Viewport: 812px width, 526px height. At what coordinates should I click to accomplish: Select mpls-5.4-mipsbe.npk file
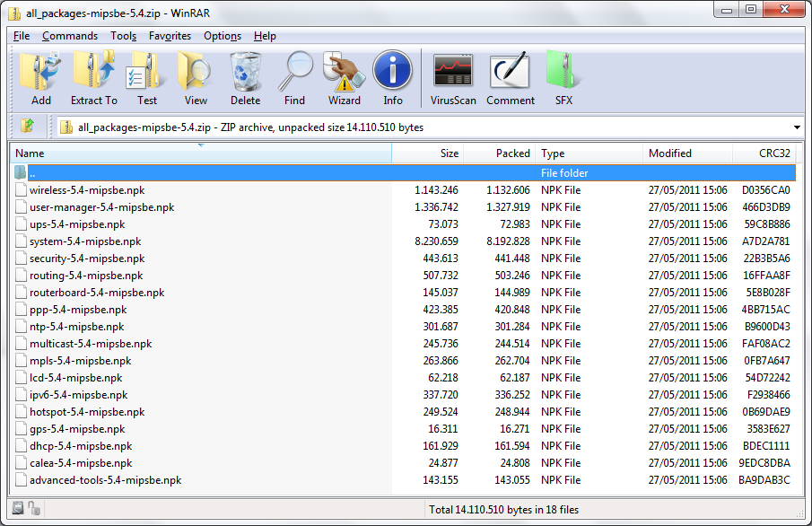click(80, 361)
